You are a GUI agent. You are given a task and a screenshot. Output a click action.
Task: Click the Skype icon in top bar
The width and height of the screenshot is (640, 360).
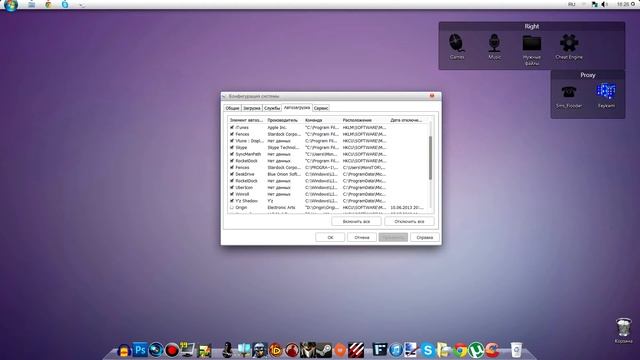[x=65, y=4]
